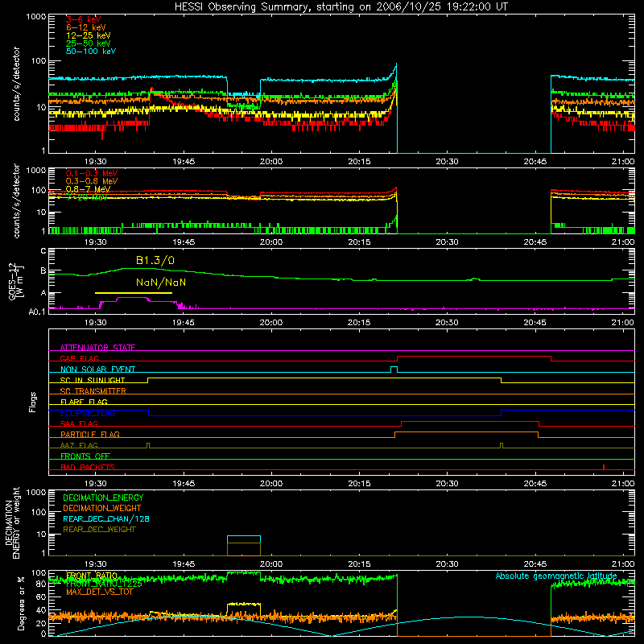Select the Absolute geomagnetic latitude label
This screenshot has width=644, height=644.
click(x=556, y=576)
